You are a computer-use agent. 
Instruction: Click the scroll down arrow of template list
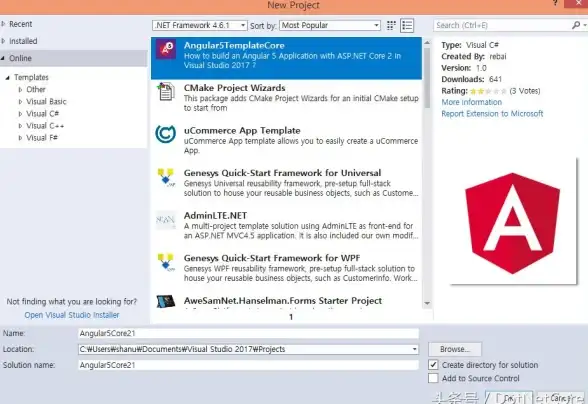point(427,303)
